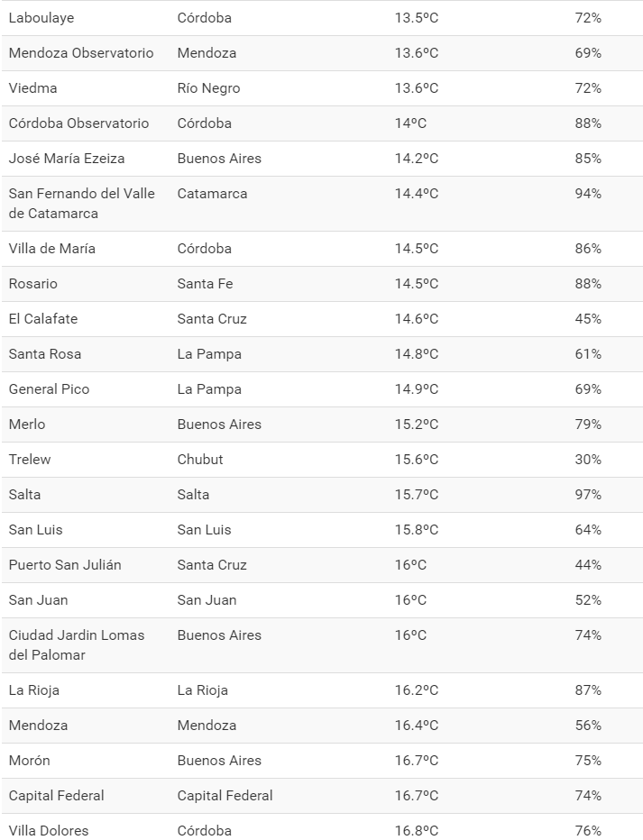Click the Chubut province cell
643x840 pixels.
point(200,460)
